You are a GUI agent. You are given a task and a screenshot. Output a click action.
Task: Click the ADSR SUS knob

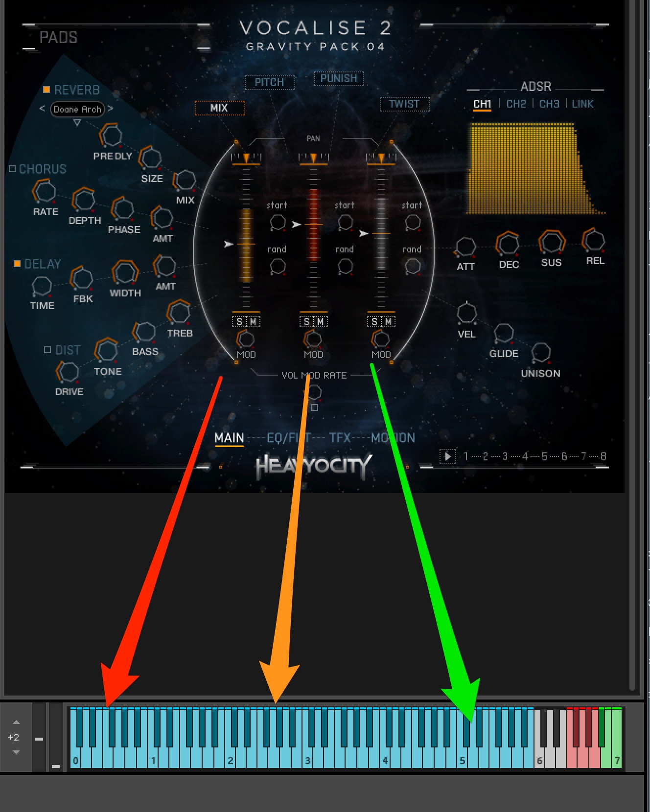[x=552, y=242]
